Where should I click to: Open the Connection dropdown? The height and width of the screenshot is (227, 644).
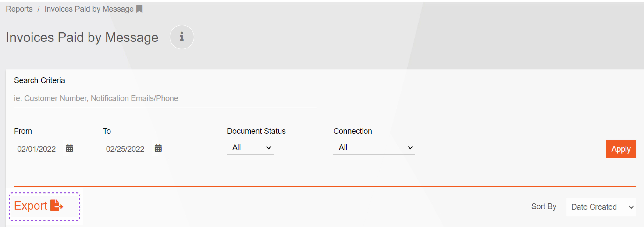click(374, 148)
